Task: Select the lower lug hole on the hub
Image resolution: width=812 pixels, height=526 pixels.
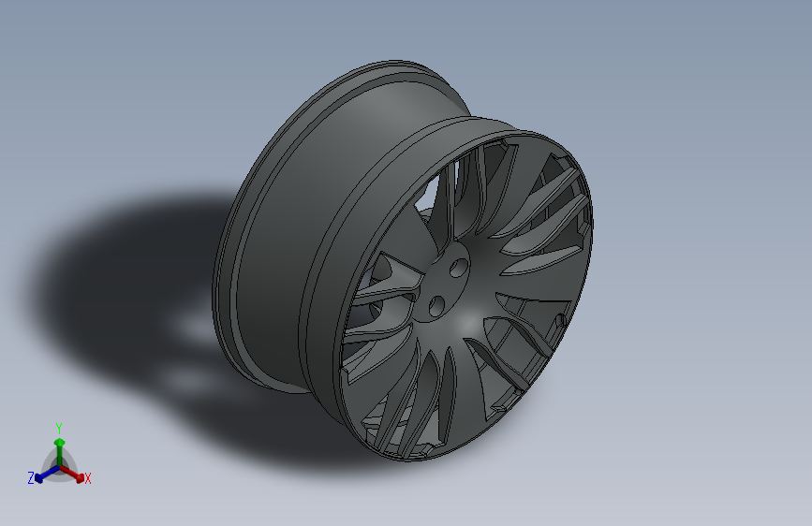Action: coord(436,305)
